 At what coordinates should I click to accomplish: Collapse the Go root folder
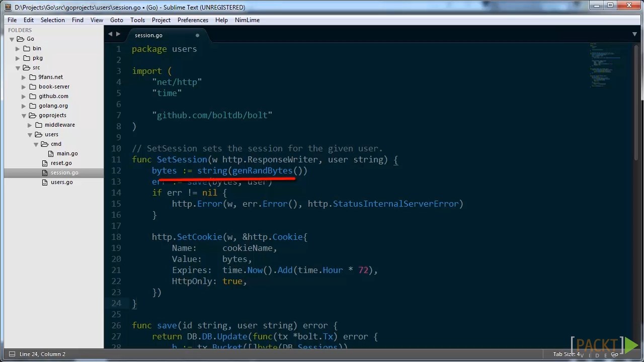coord(12,39)
